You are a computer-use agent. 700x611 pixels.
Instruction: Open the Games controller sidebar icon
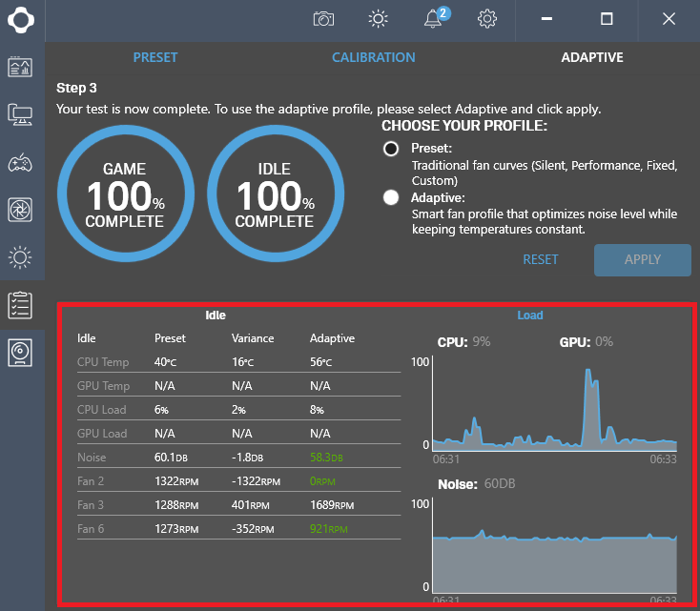(x=20, y=163)
